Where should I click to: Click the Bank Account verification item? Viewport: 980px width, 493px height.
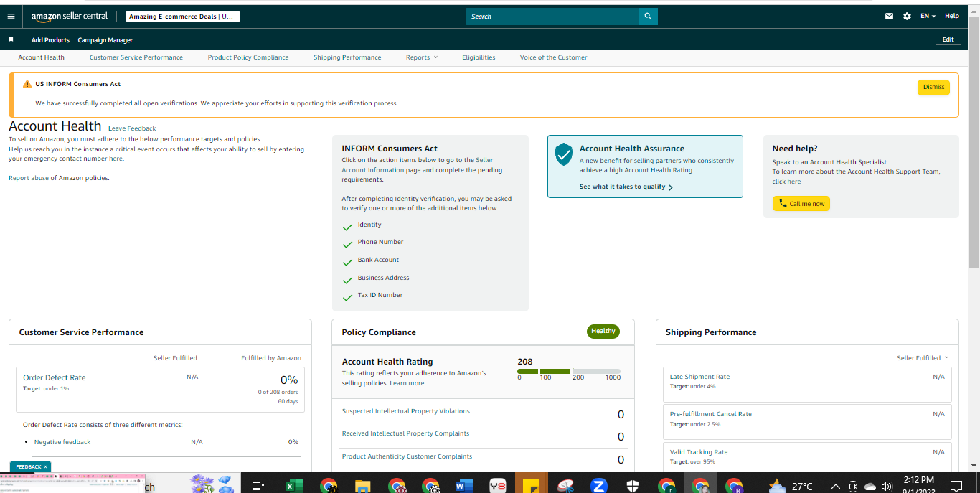[x=378, y=260]
